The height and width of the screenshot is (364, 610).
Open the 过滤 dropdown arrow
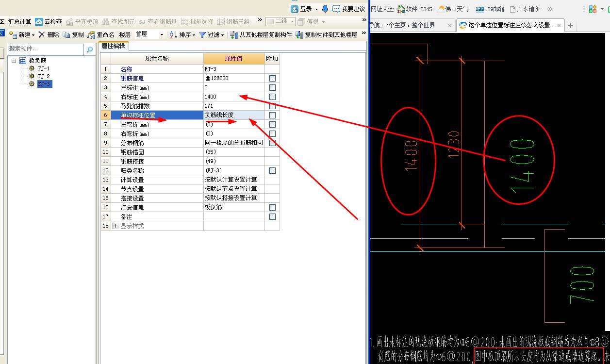click(x=223, y=35)
